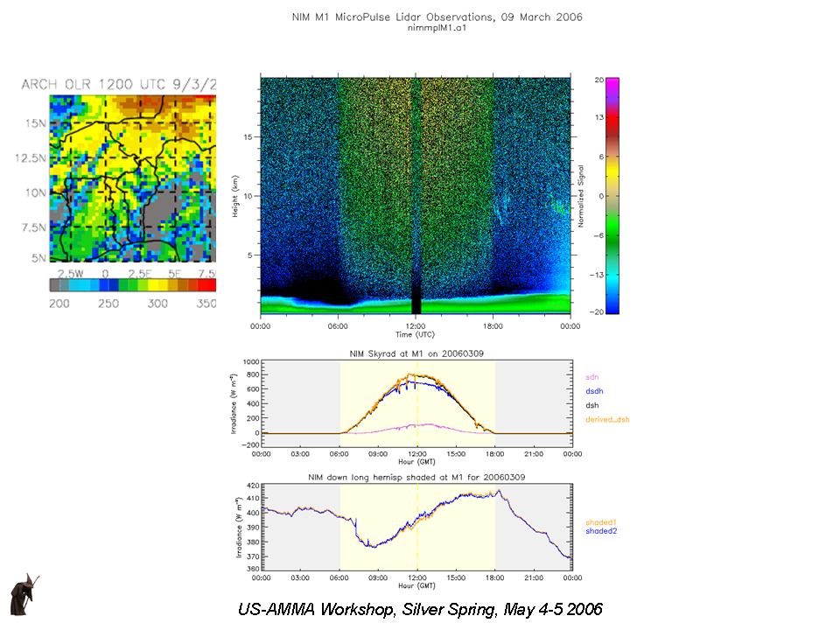Viewport: 840px width, 630px height.
Task: Click the '18:00' tick on the lidar time axis
Action: point(493,325)
